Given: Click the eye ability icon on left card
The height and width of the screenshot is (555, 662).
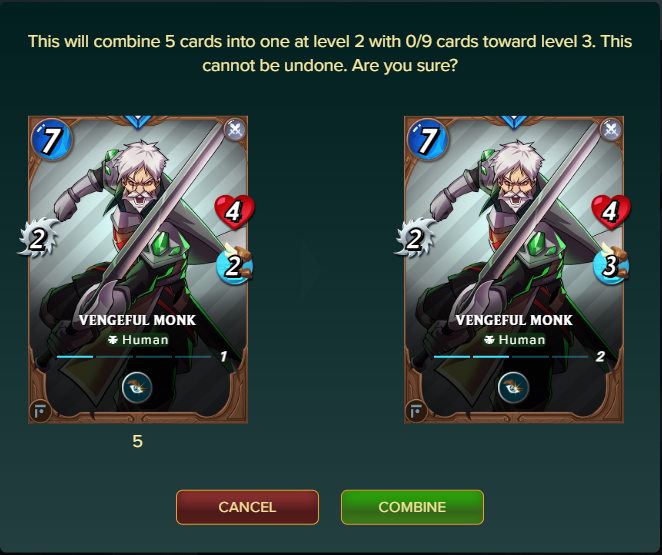Looking at the screenshot, I should tap(137, 387).
